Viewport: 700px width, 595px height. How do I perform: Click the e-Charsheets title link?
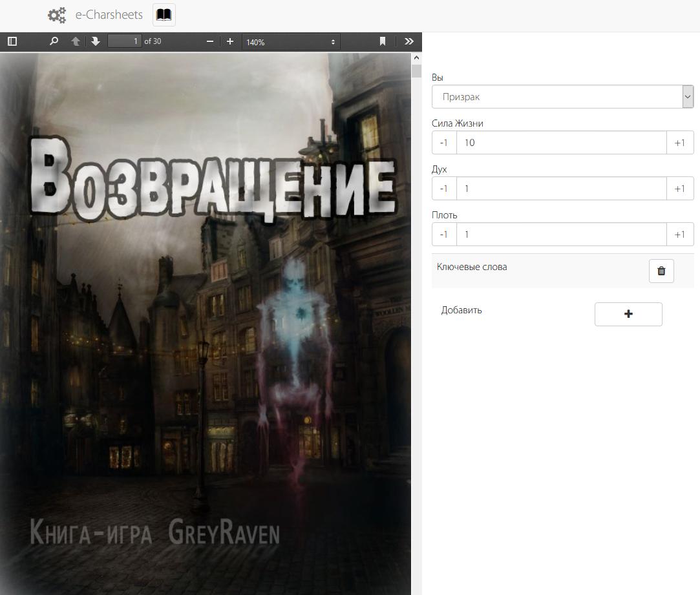(x=109, y=15)
